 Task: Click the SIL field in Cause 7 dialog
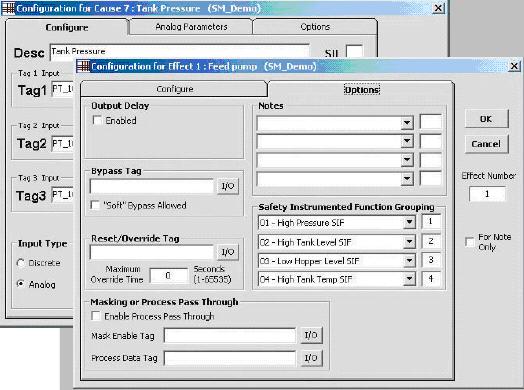tap(354, 51)
